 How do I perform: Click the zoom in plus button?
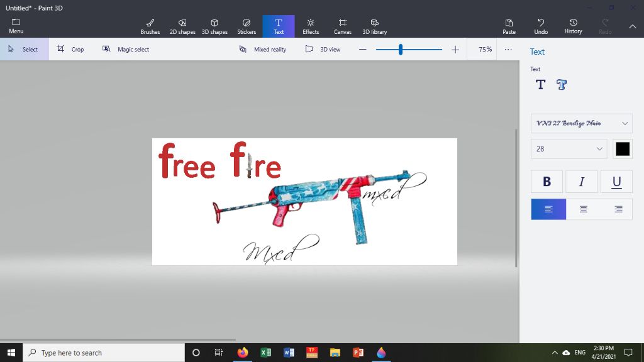(455, 49)
